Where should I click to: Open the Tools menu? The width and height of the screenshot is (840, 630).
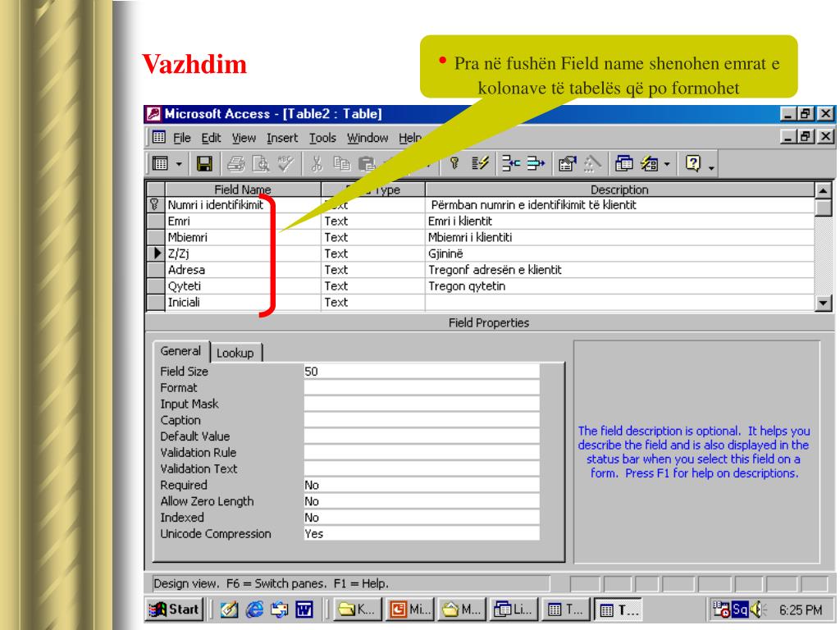tap(322, 138)
